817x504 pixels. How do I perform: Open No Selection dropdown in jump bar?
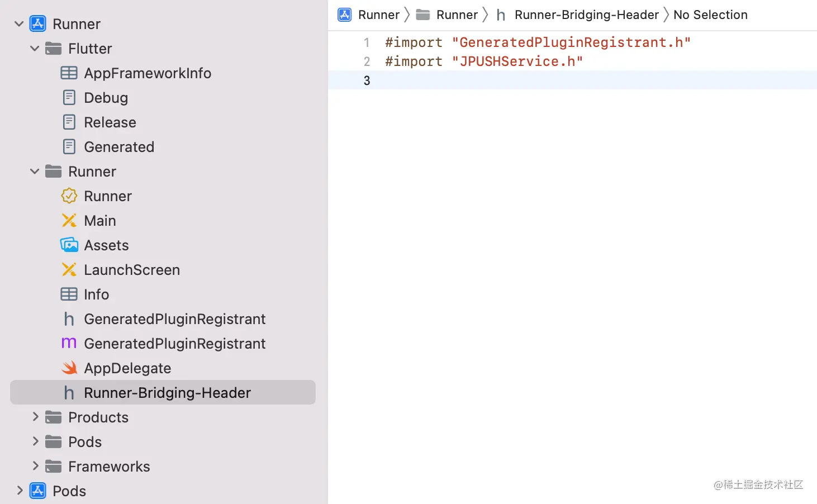[x=710, y=15]
